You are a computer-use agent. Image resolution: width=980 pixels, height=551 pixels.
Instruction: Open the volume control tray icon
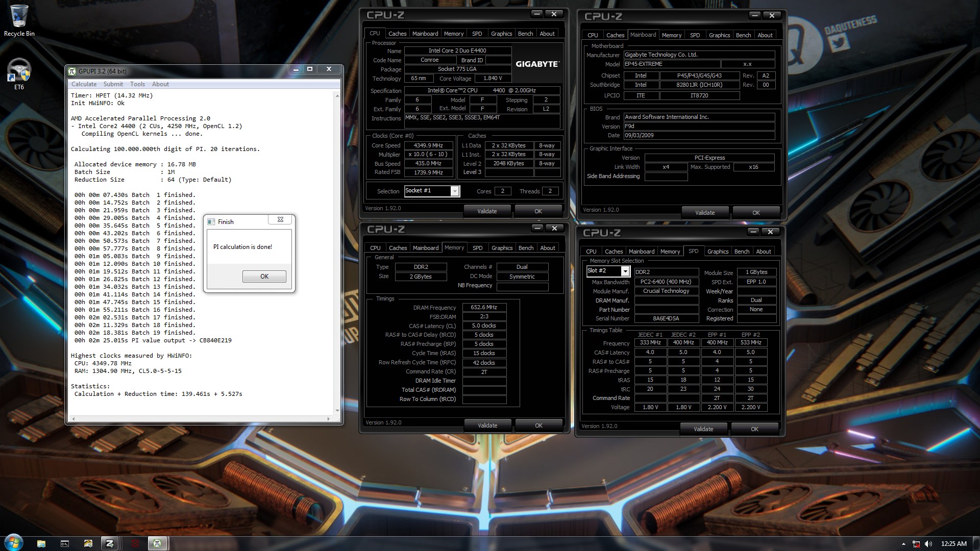(x=928, y=544)
